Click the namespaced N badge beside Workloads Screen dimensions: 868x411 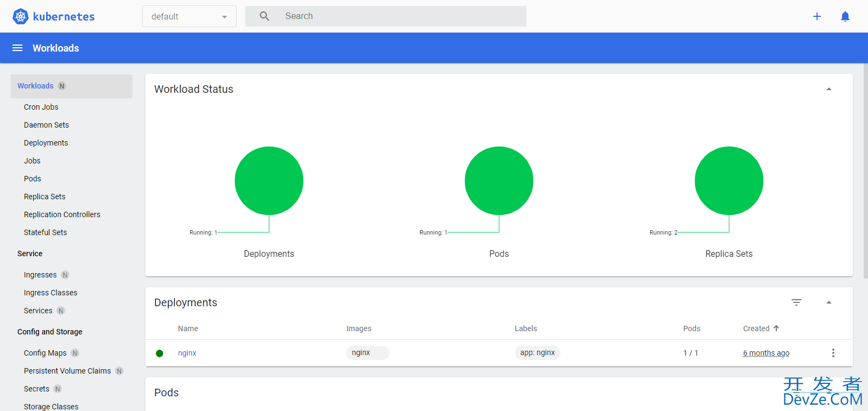(x=62, y=86)
